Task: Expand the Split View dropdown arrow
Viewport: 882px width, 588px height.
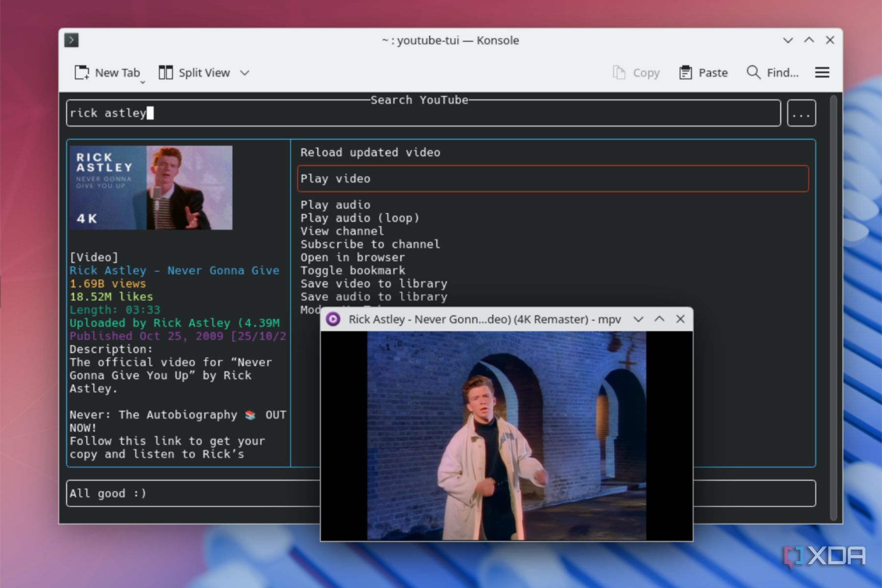Action: [x=245, y=73]
